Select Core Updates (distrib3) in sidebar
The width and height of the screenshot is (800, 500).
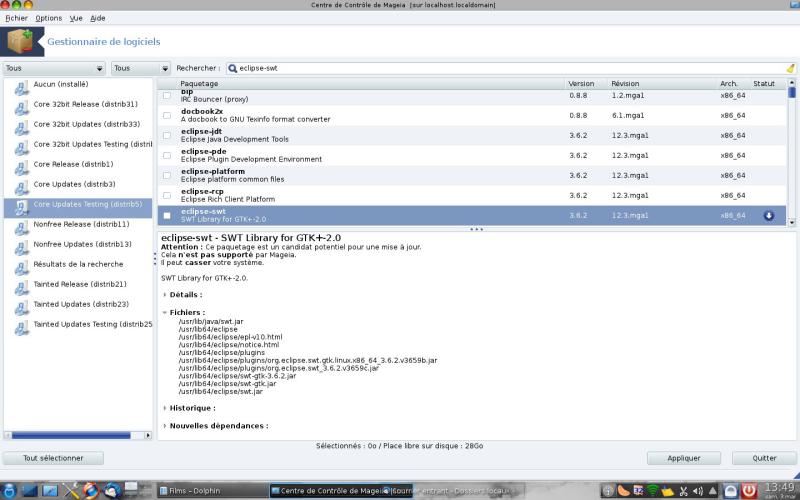[78, 188]
